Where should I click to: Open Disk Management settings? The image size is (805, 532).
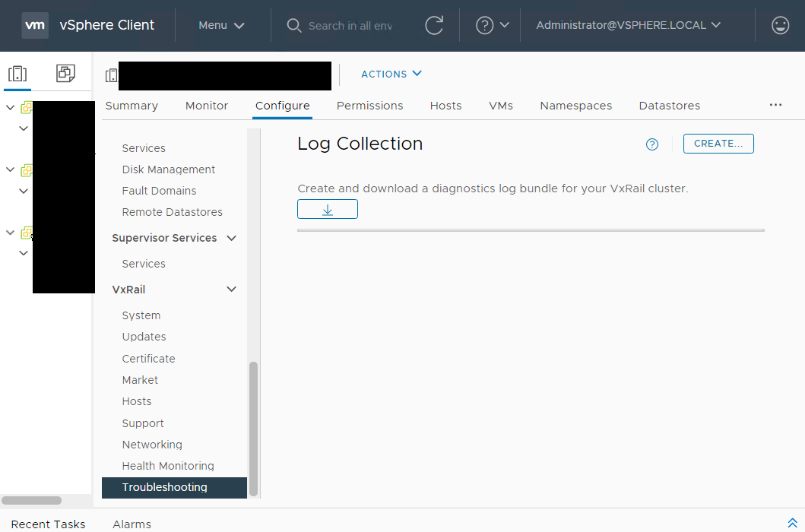(x=169, y=169)
